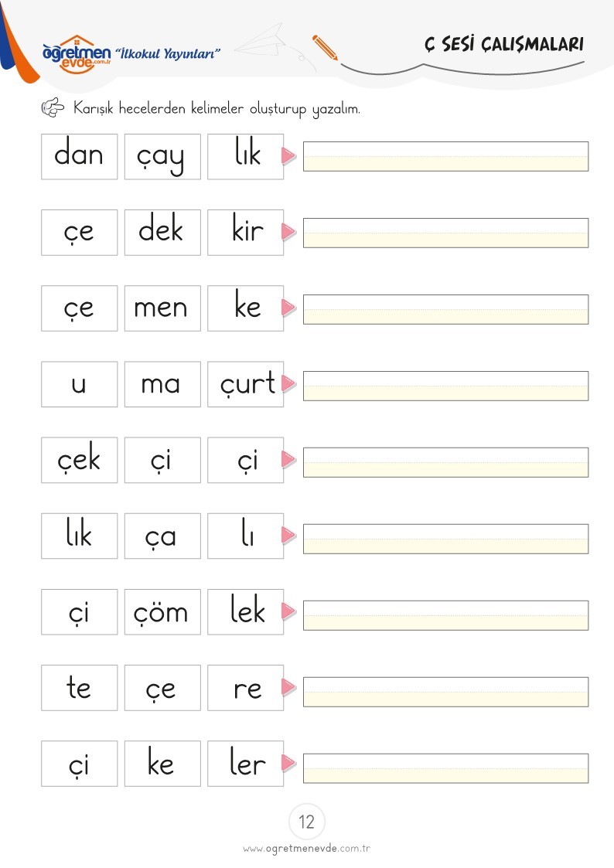Click the answer line for 'çe men ke'

[445, 309]
